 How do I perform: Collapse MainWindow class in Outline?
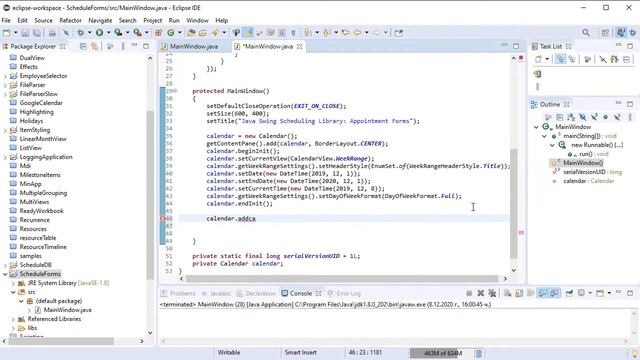[x=536, y=127]
